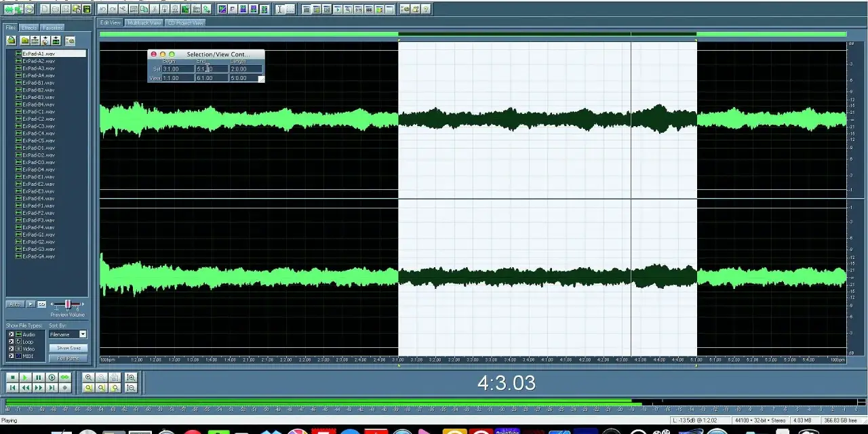Click Insert Into Multitrack icon in Files panel
Image resolution: width=868 pixels, height=434 pixels.
click(35, 41)
